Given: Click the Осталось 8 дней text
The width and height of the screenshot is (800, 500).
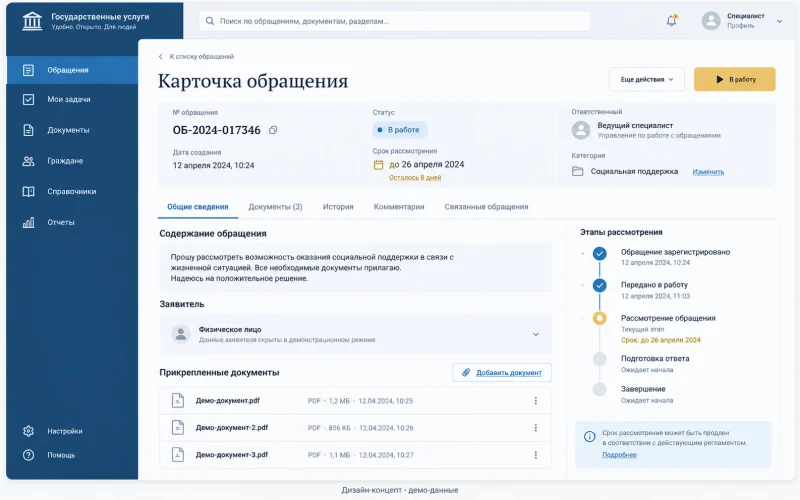Looking at the screenshot, I should [415, 178].
